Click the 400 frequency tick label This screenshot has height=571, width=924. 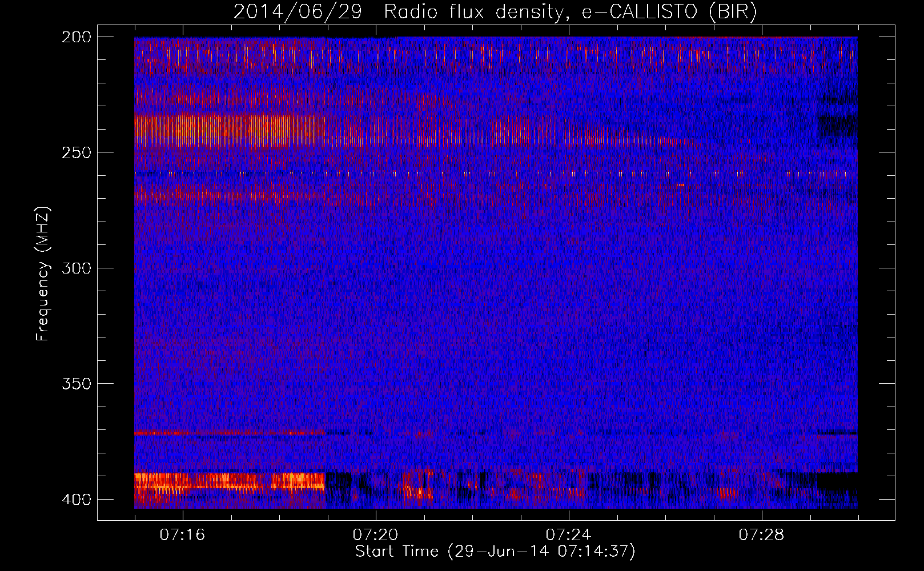pyautogui.click(x=76, y=500)
